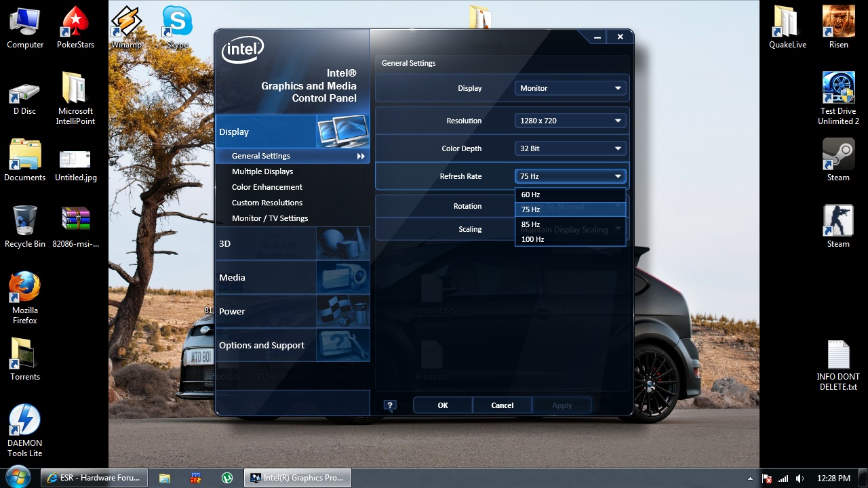The height and width of the screenshot is (488, 868).
Task: Go to Multiple Displays settings
Action: (x=262, y=171)
